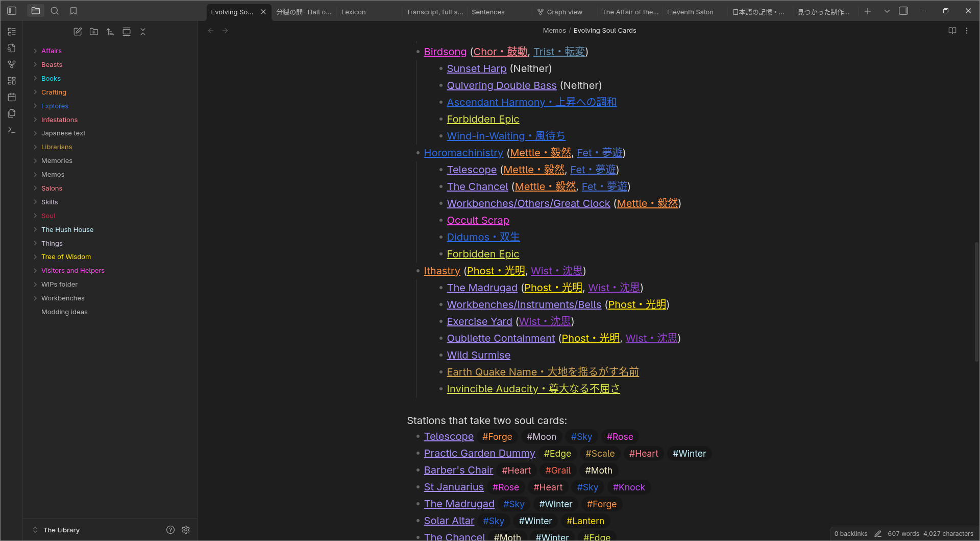Image resolution: width=980 pixels, height=541 pixels.
Task: Open the Exercise Yard link
Action: pos(479,321)
